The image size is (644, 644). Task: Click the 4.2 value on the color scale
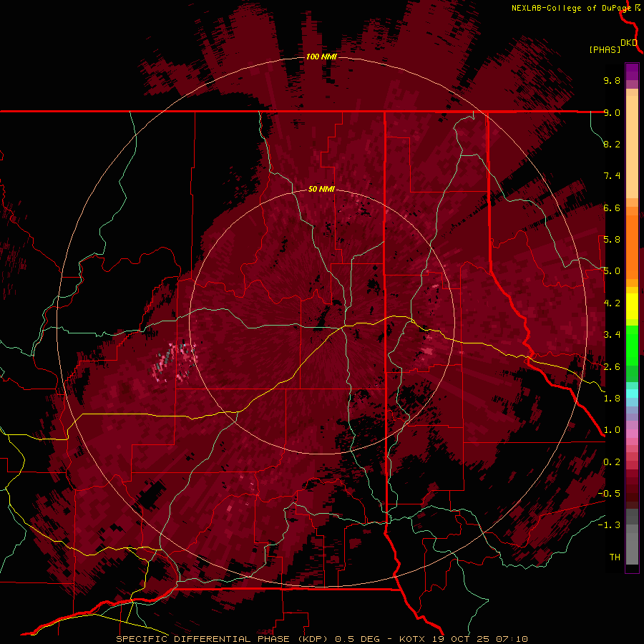pyautogui.click(x=612, y=303)
